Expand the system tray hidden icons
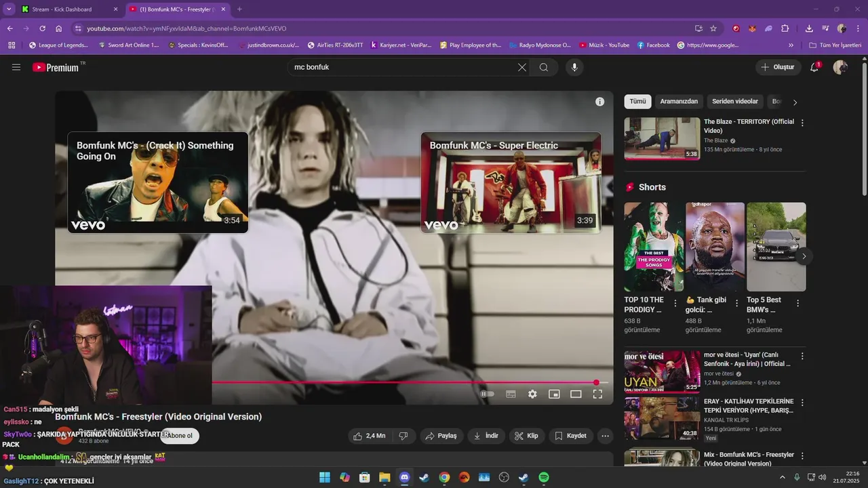 (782, 477)
